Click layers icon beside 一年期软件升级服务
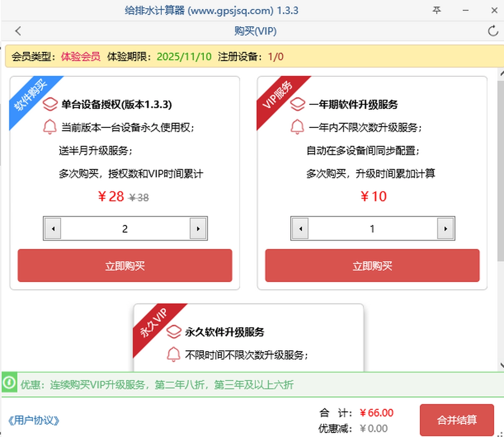This screenshot has width=504, height=437. pyautogui.click(x=297, y=104)
